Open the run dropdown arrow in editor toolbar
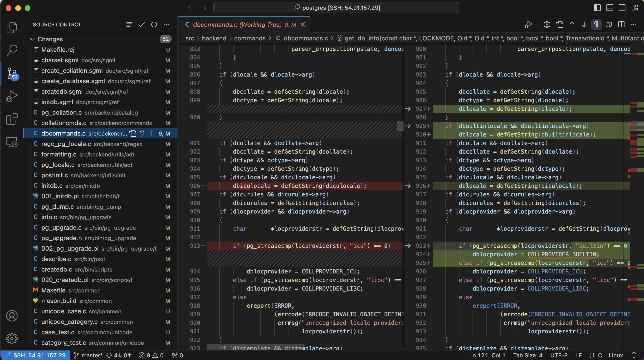This screenshot has width=644, height=360. pos(536,24)
